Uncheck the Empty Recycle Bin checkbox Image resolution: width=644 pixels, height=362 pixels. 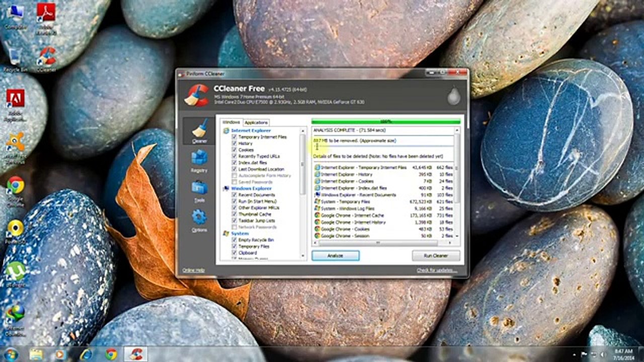click(x=234, y=240)
